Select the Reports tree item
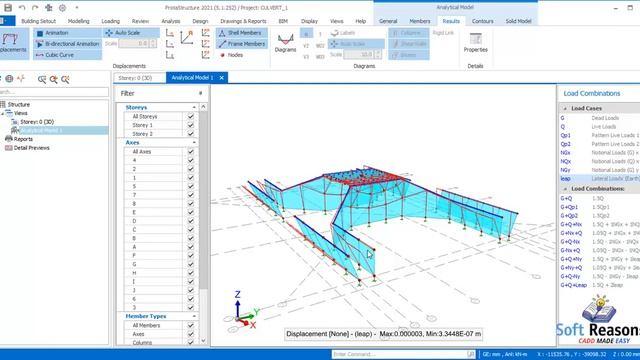The width and height of the screenshot is (640, 360). point(23,139)
